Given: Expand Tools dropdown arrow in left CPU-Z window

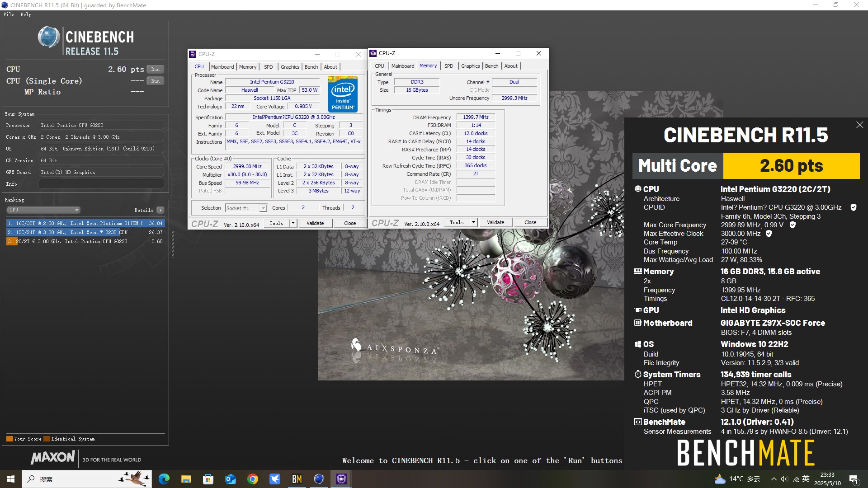Looking at the screenshot, I should pos(293,223).
